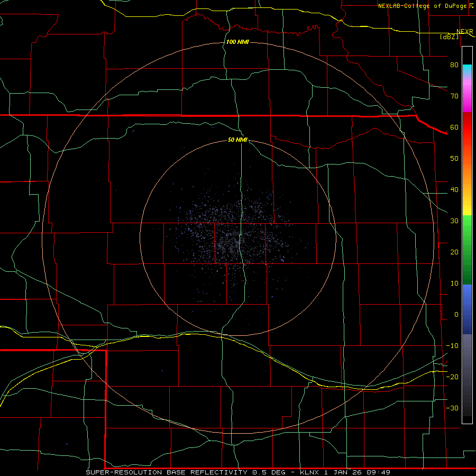Click the 10 value on dBZ scale
Viewport: 476px width, 476px height.
tap(454, 283)
